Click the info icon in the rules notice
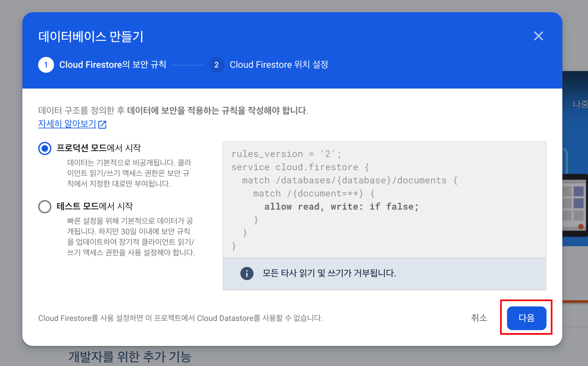The image size is (588, 366). (x=247, y=273)
